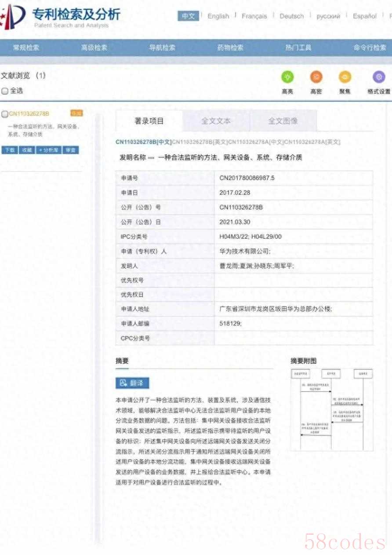Viewport: 392px width, 555px height.
Task: Click the CPC分类号 row label
Action: [135, 338]
